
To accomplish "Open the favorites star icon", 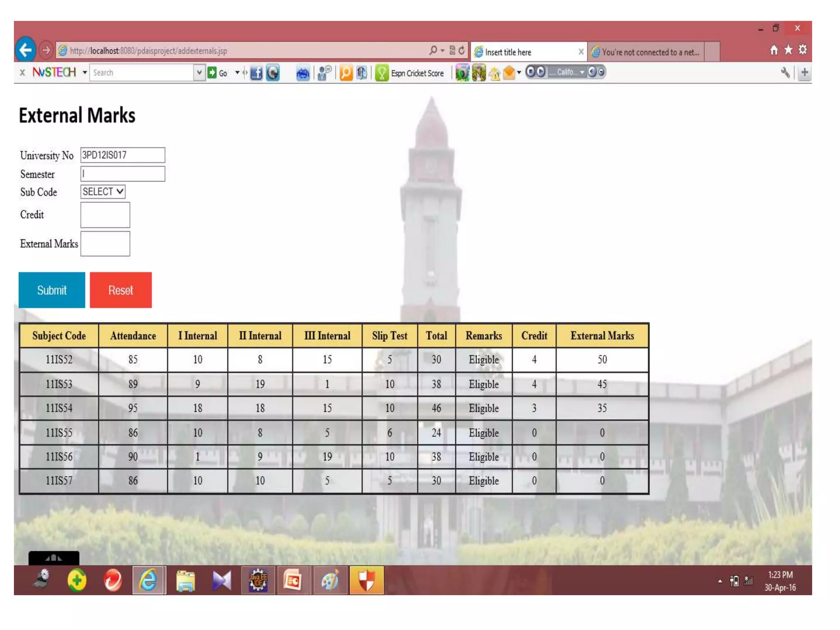I will [788, 50].
